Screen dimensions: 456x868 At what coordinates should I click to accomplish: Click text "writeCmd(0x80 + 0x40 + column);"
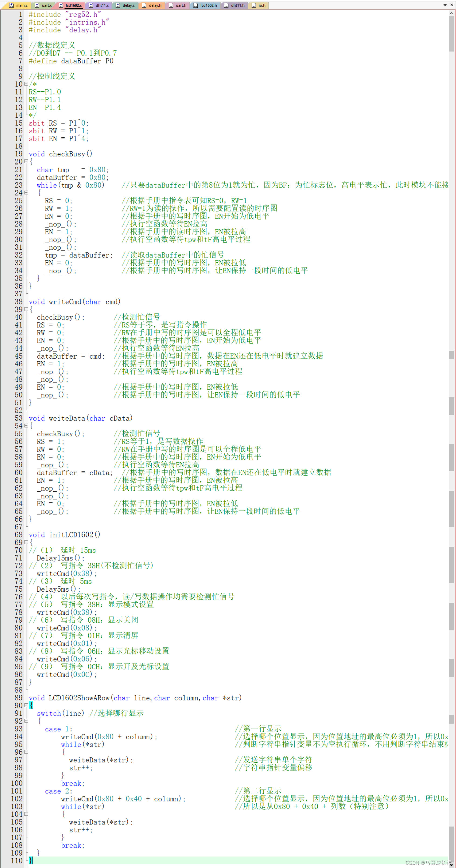click(x=123, y=798)
